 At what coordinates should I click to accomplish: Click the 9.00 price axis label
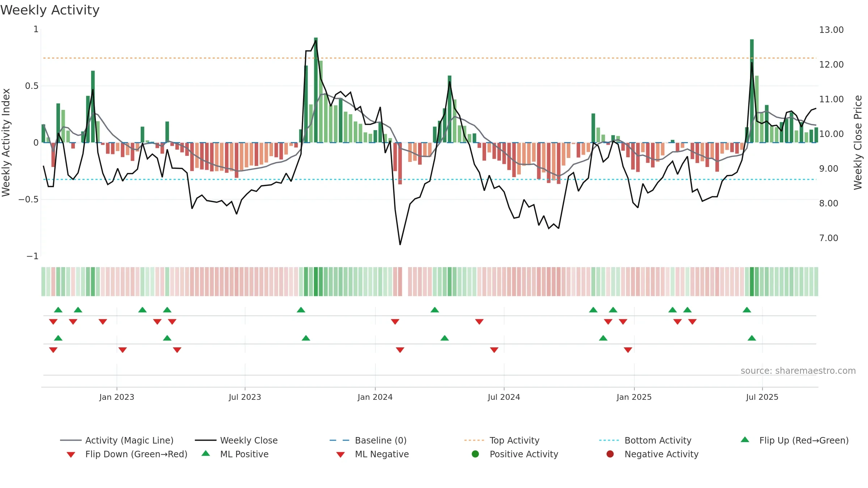click(x=828, y=168)
